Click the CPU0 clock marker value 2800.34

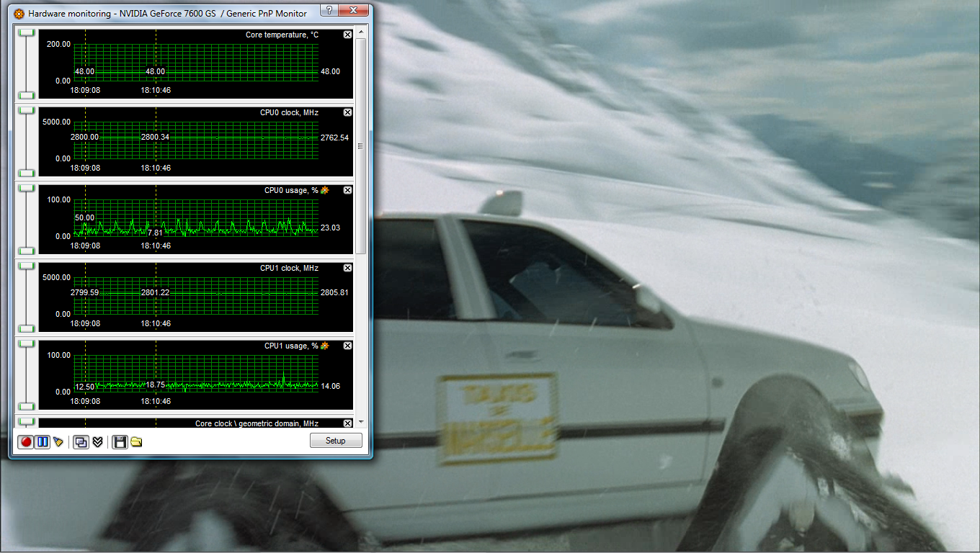click(155, 137)
